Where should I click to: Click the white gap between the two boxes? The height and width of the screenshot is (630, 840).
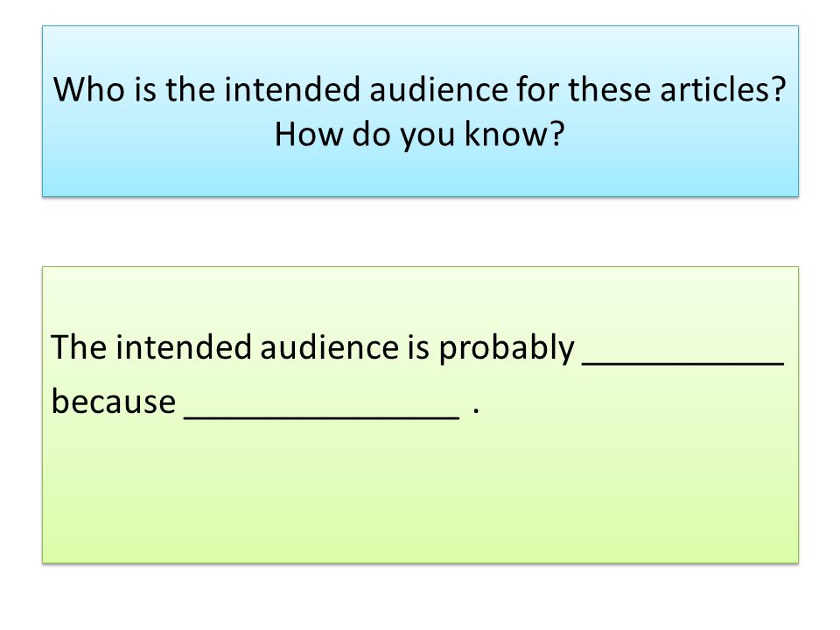420,231
